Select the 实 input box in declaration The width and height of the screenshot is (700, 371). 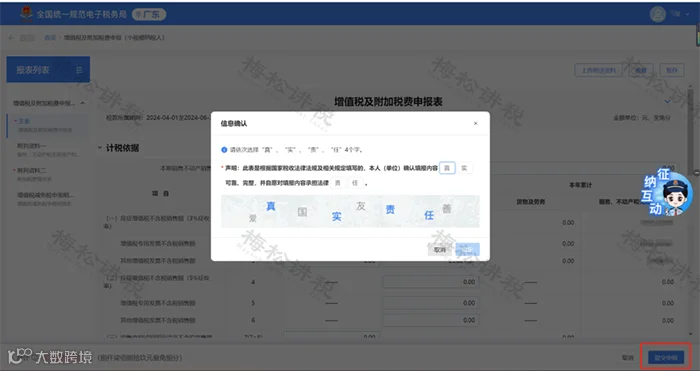464,168
